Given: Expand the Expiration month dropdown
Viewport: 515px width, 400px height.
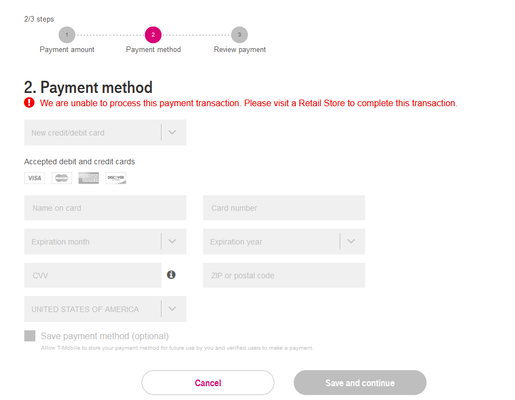Looking at the screenshot, I should 105,241.
